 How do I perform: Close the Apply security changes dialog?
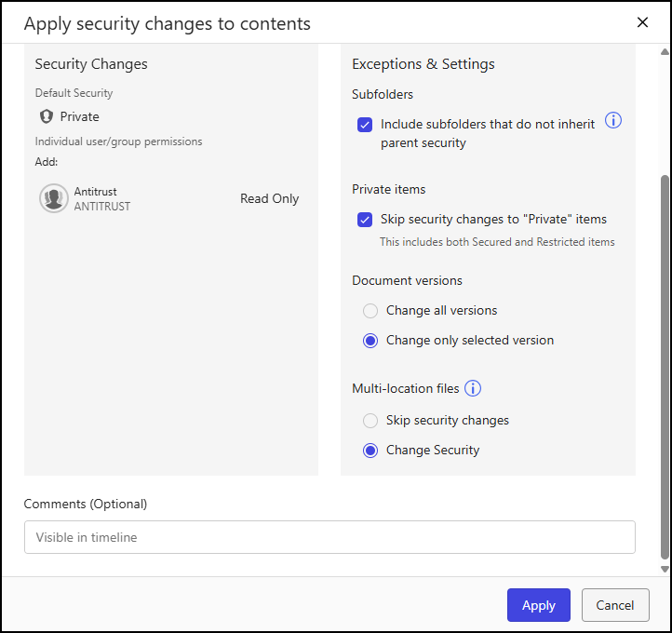[x=642, y=22]
